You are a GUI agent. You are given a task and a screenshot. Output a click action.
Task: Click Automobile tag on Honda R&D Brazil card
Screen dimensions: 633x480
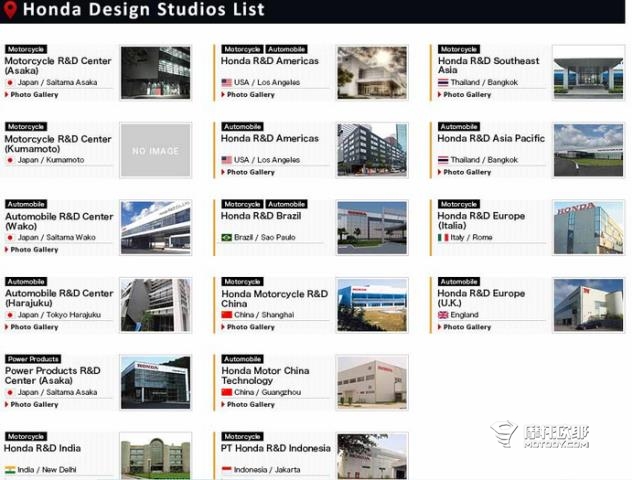(x=286, y=204)
